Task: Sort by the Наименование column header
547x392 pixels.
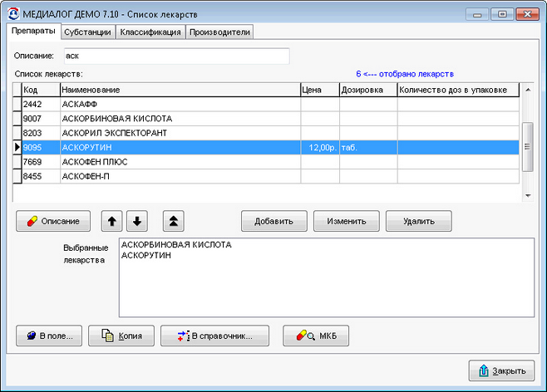Action: click(179, 90)
